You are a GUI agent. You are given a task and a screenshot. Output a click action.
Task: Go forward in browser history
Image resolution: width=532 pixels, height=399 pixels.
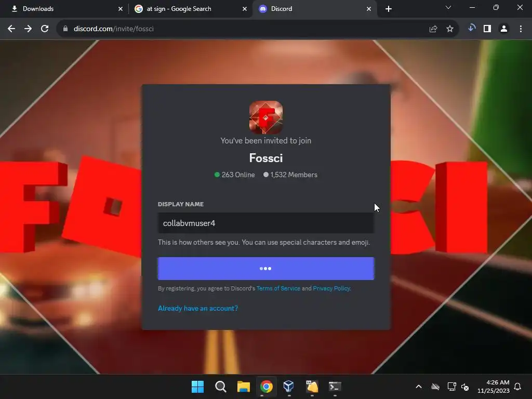28,29
